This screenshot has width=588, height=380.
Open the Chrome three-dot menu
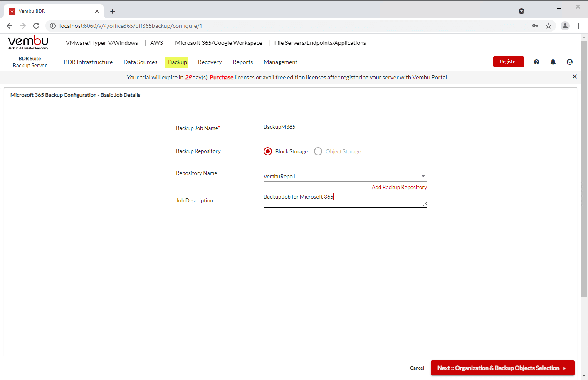pyautogui.click(x=578, y=26)
